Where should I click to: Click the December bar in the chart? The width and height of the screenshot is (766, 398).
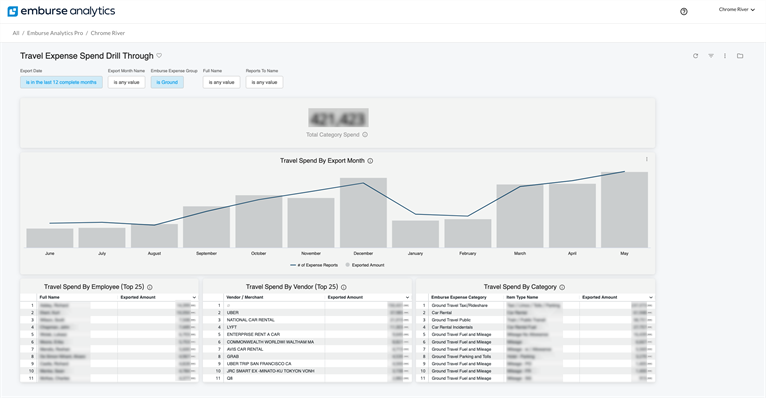(363, 213)
